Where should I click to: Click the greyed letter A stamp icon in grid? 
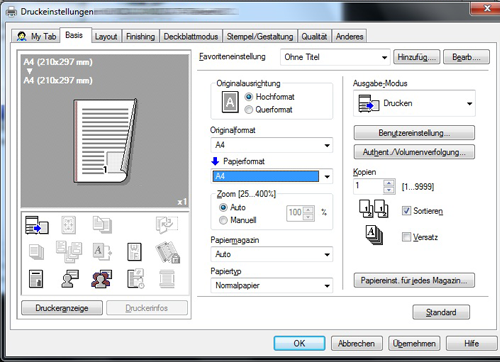pyautogui.click(x=102, y=252)
